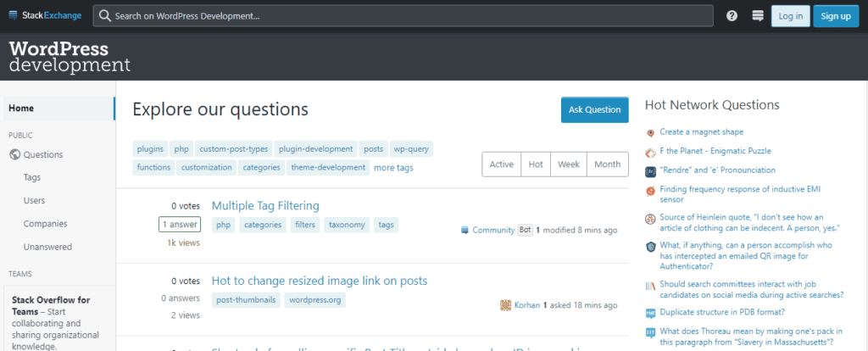Open the Stack Exchange site switcher icon
This screenshot has width=868, height=351.
[757, 16]
